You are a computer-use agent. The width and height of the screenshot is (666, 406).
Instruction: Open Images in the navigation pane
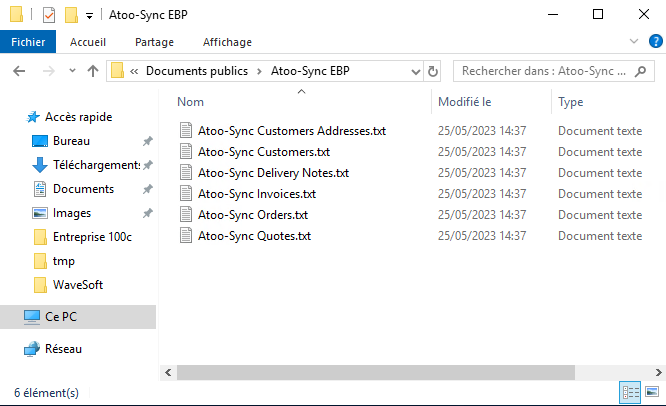click(x=72, y=213)
